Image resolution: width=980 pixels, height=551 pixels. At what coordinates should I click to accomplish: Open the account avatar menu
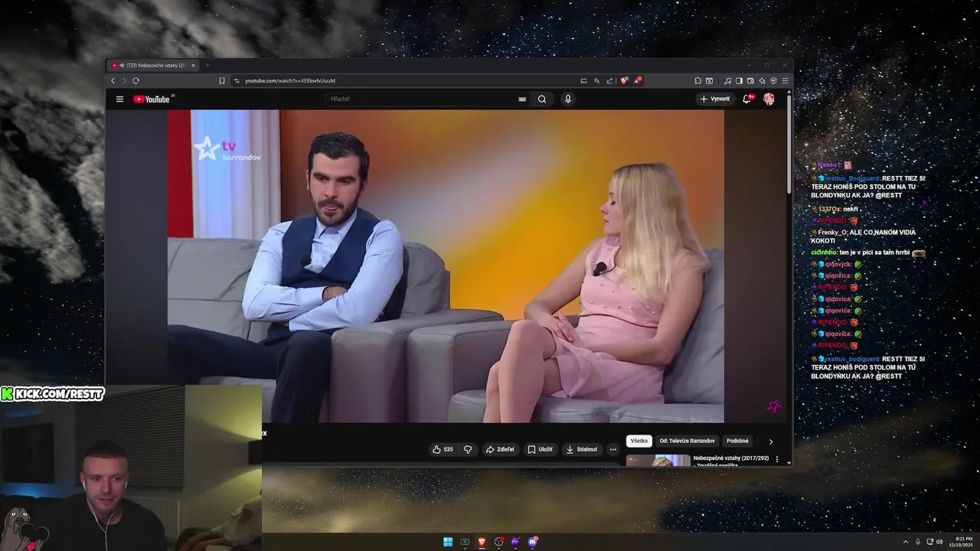[769, 99]
